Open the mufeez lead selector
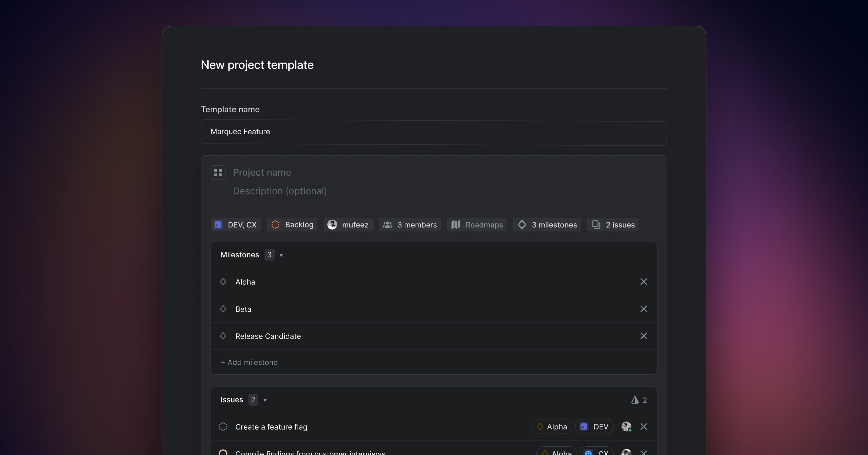This screenshot has height=455, width=868. tap(348, 225)
